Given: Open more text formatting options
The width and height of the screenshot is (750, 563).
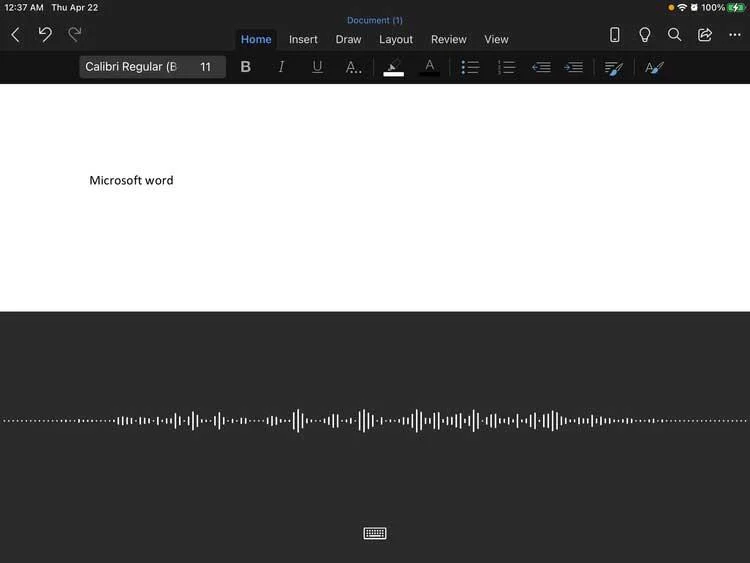Looking at the screenshot, I should coord(353,67).
